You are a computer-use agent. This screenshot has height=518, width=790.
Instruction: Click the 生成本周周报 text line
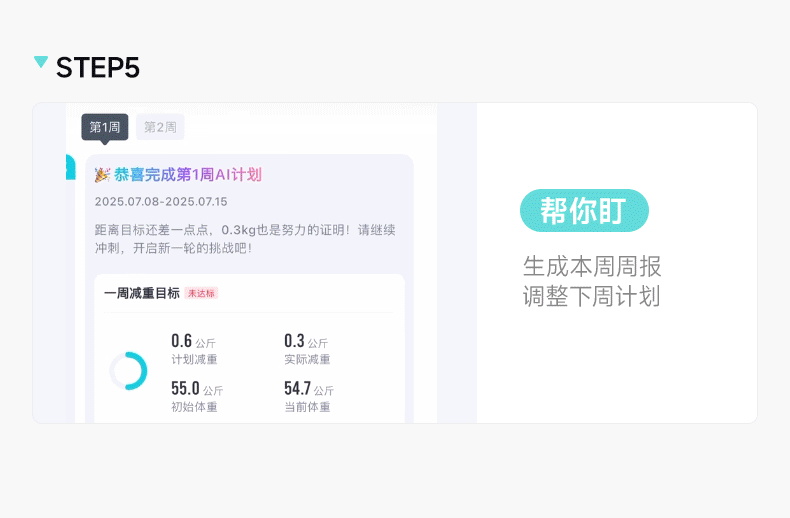click(x=592, y=267)
